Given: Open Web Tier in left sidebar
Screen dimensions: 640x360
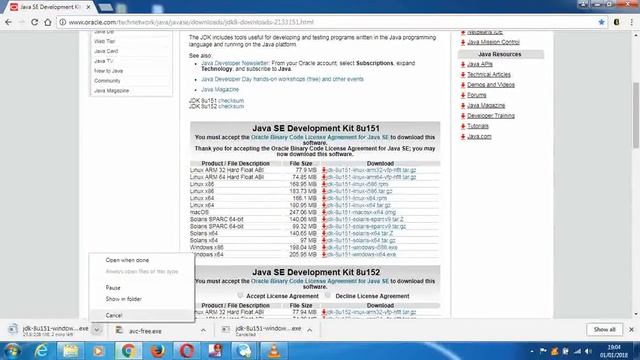Looking at the screenshot, I should click(104, 41).
